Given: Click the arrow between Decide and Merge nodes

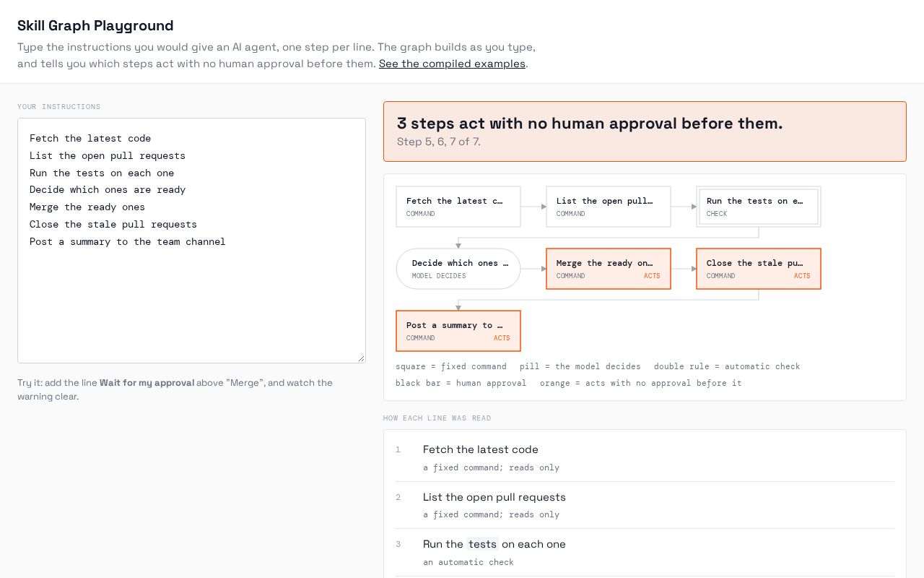Looking at the screenshot, I should [x=533, y=269].
